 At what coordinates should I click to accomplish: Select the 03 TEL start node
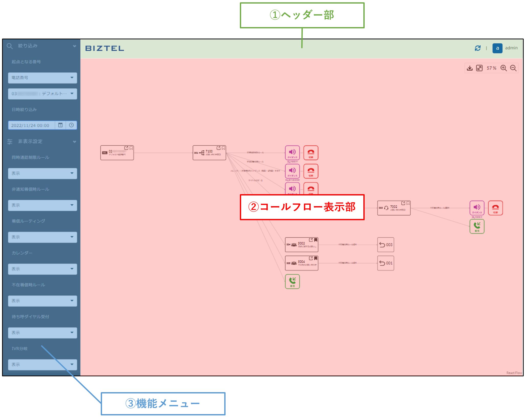click(117, 153)
